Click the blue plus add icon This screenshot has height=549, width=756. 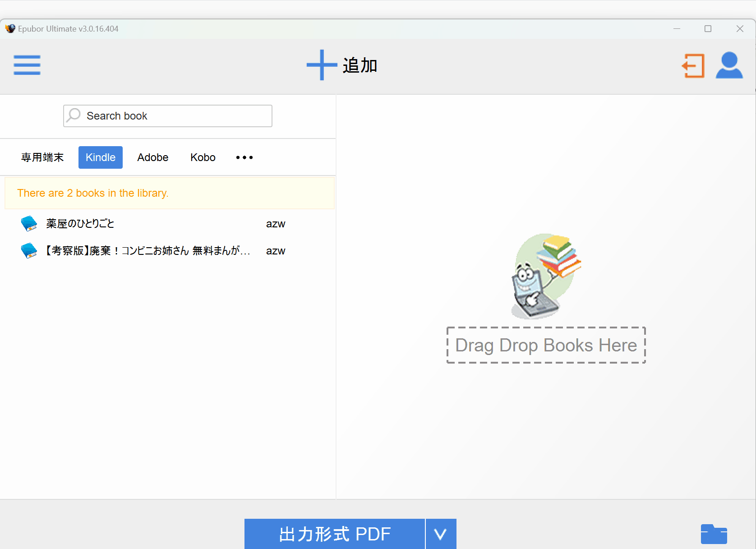(322, 65)
